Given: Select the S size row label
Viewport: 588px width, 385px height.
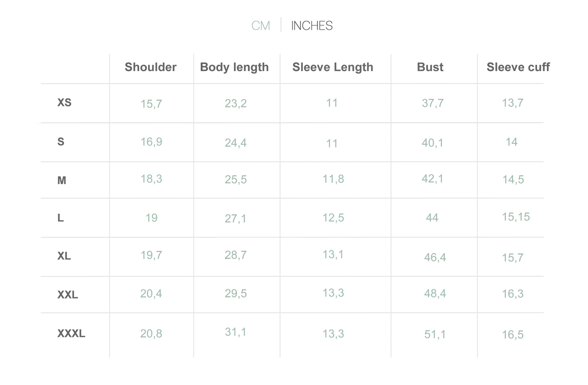Looking at the screenshot, I should 61,142.
